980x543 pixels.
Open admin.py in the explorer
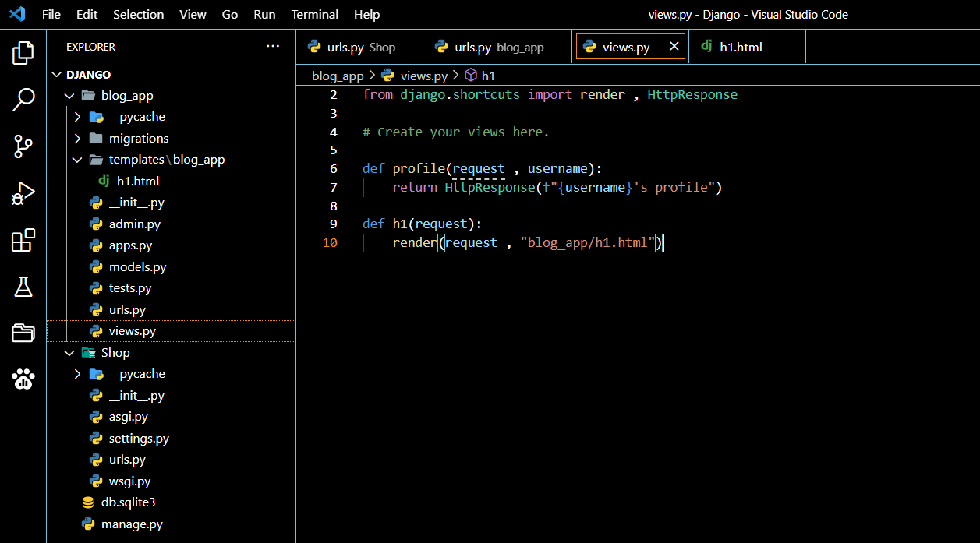tap(135, 224)
